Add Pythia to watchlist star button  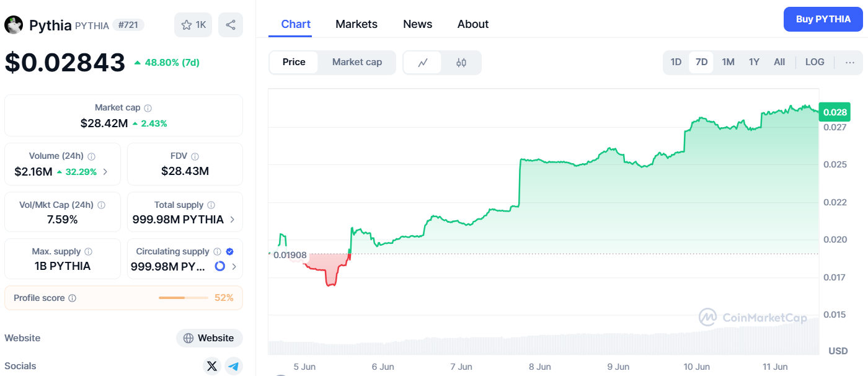tap(193, 25)
